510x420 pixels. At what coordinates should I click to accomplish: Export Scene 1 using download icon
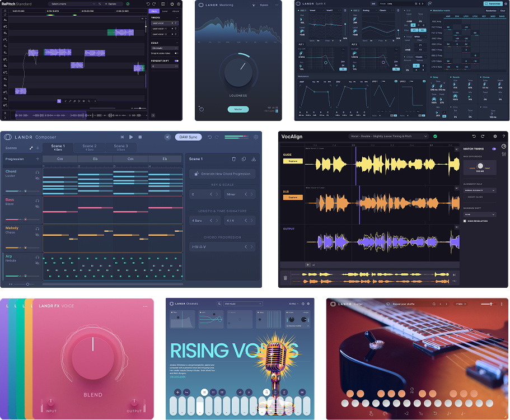(x=254, y=159)
